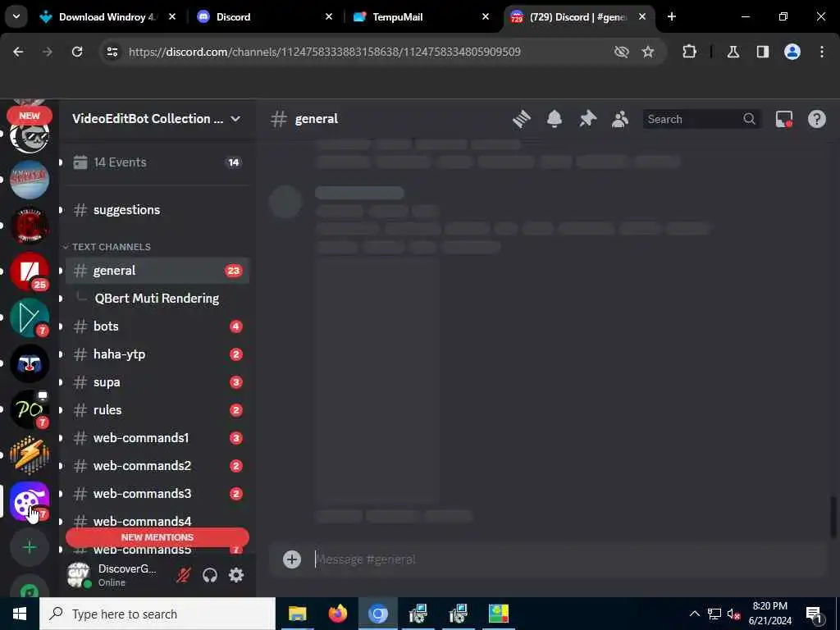
Task: Open the Discord inbox icon
Action: coord(784,119)
